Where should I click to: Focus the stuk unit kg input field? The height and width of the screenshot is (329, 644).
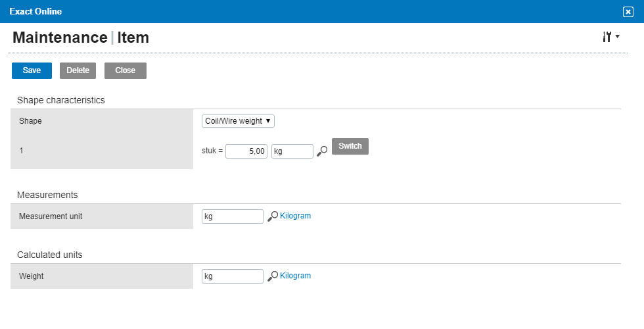[292, 151]
